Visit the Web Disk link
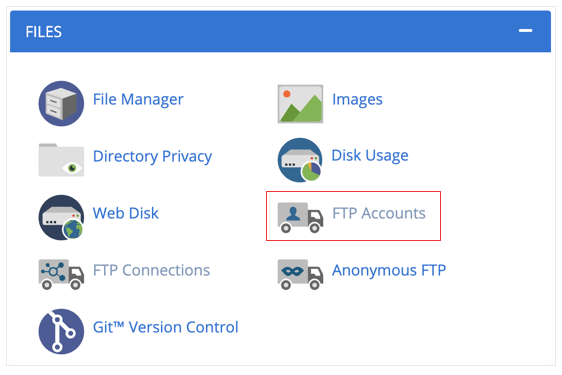Viewport: 562px width, 375px height. (125, 213)
